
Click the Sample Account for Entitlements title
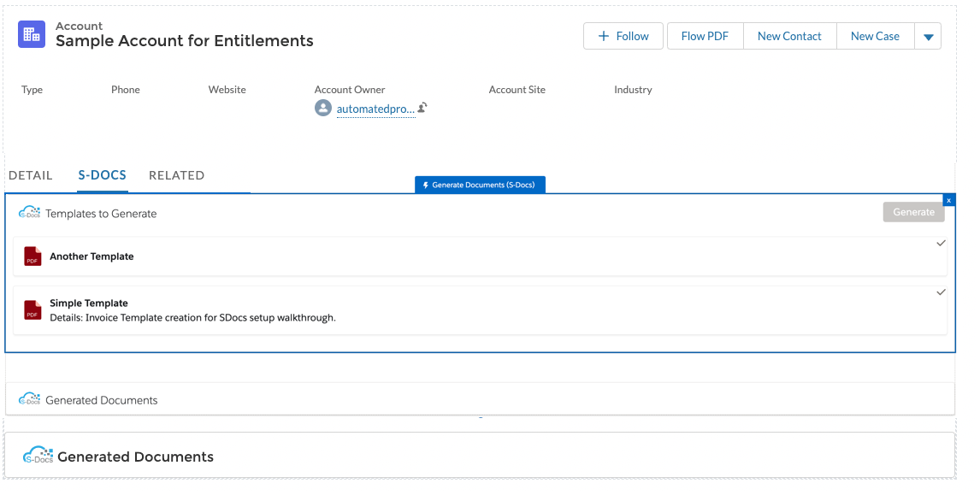tap(185, 41)
